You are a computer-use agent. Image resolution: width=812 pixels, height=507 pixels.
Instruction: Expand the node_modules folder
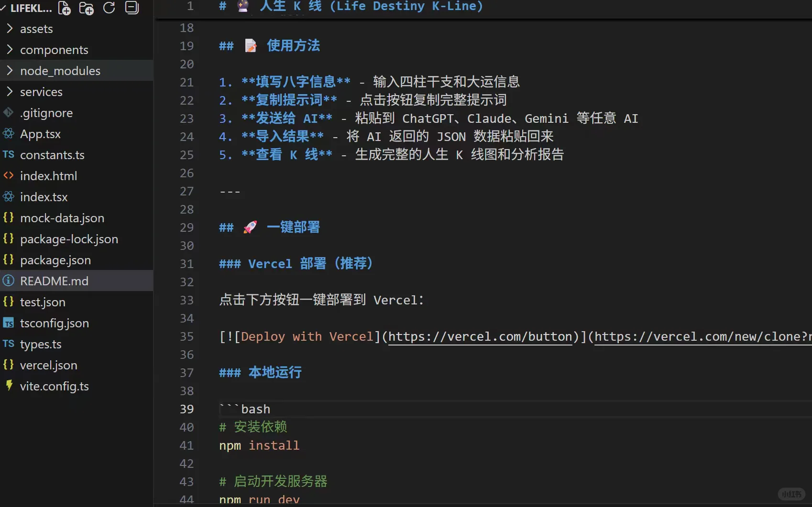point(10,70)
